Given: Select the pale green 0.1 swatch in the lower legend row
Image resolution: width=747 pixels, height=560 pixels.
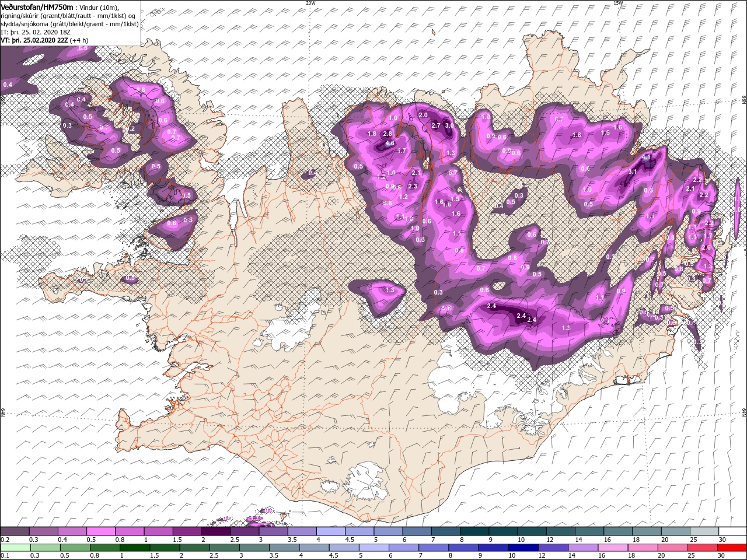Looking at the screenshot, I should [15, 548].
